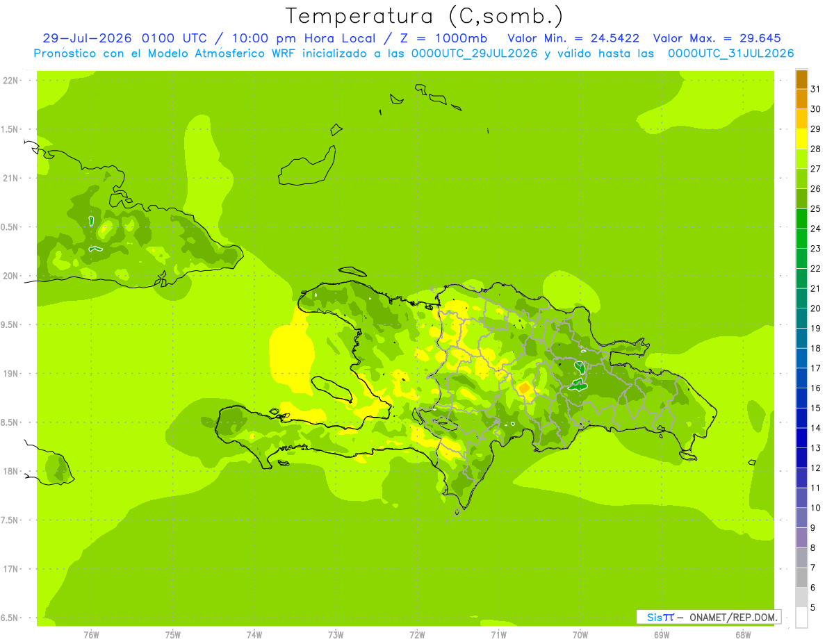Click the "18" legend scale label

click(x=815, y=348)
